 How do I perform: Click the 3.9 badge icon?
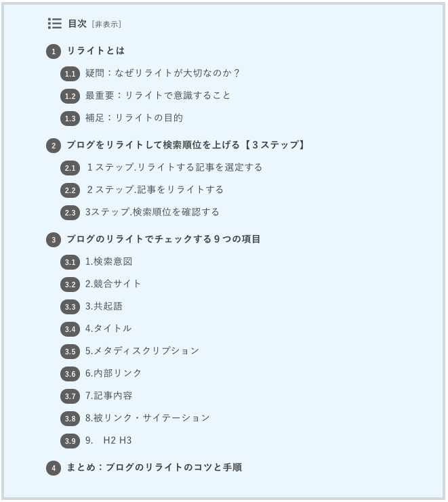(x=70, y=441)
